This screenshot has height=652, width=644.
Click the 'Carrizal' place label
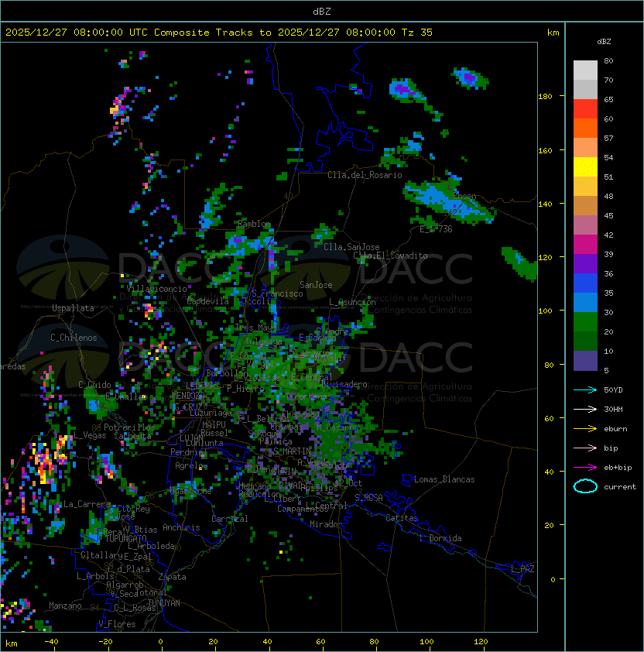coord(230,519)
